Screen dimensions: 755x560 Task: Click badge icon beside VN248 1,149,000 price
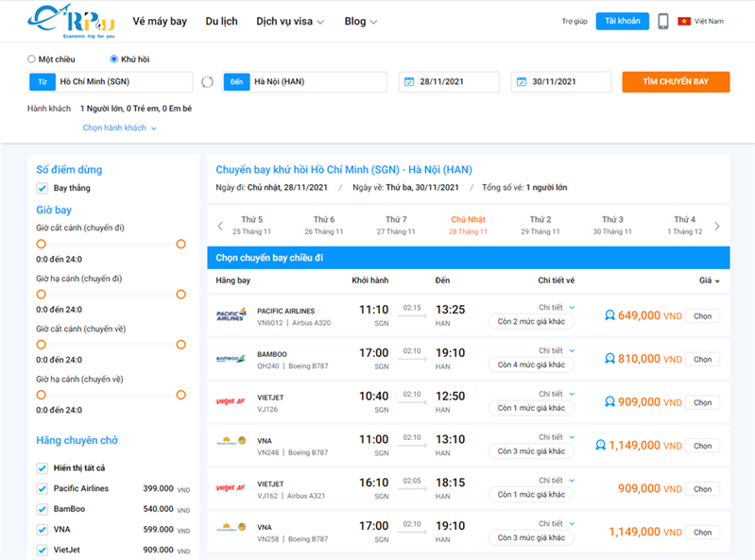(x=600, y=446)
